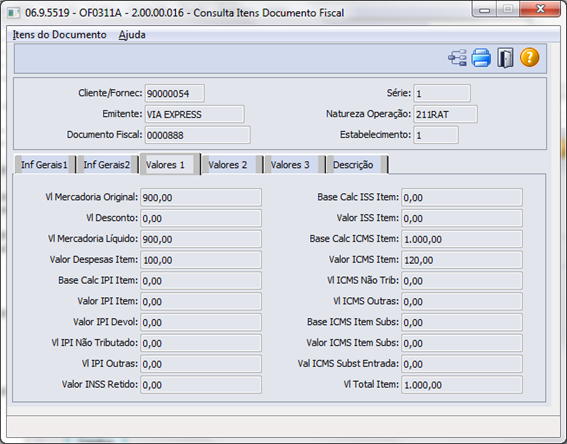The width and height of the screenshot is (567, 444).
Task: Click the Valor IPI Item field
Action: point(201,302)
